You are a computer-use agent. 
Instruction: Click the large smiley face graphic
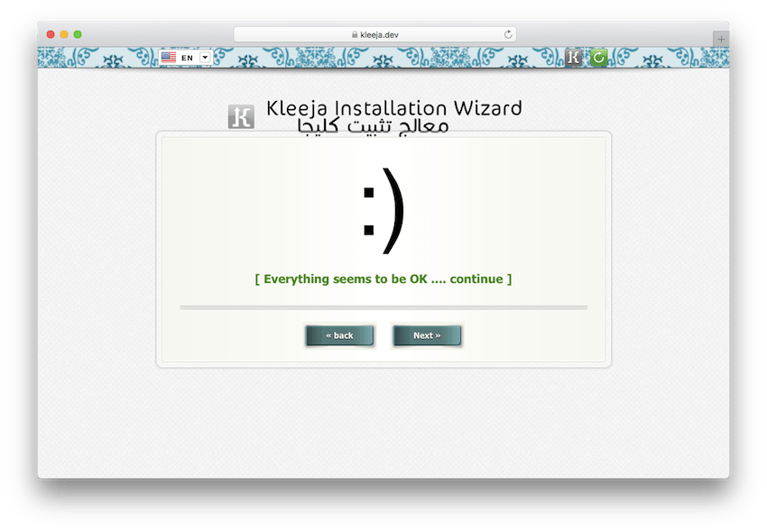pyautogui.click(x=384, y=211)
